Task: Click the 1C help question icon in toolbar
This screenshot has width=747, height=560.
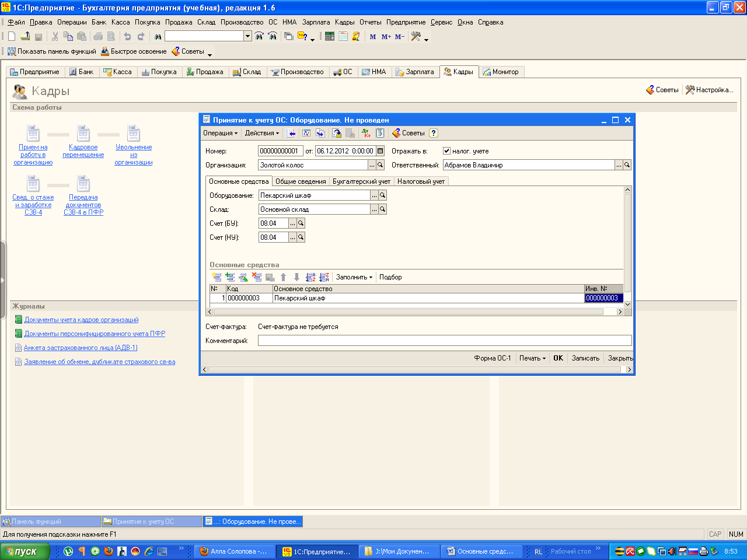Action: point(303,36)
